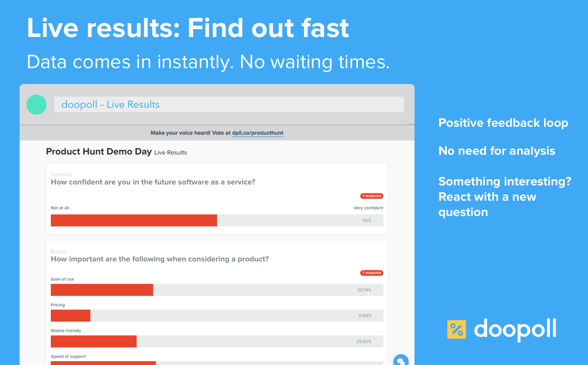Click the red confidence spectrum bar

point(134,220)
